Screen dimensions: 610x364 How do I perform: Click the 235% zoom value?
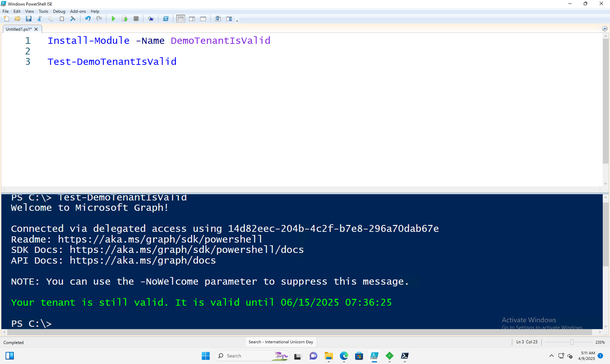click(600, 342)
